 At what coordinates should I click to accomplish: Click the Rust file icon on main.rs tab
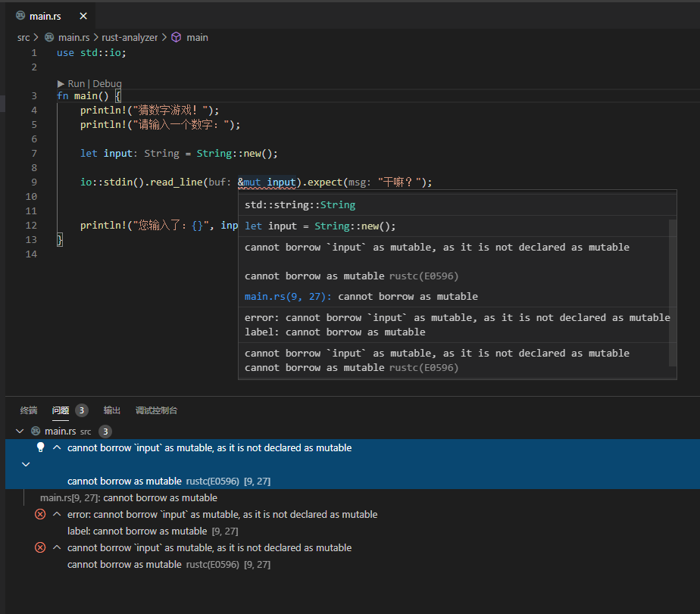(20, 16)
